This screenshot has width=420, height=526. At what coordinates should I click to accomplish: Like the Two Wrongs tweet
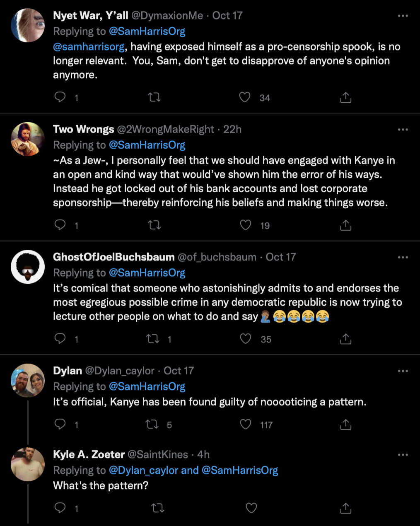click(246, 225)
